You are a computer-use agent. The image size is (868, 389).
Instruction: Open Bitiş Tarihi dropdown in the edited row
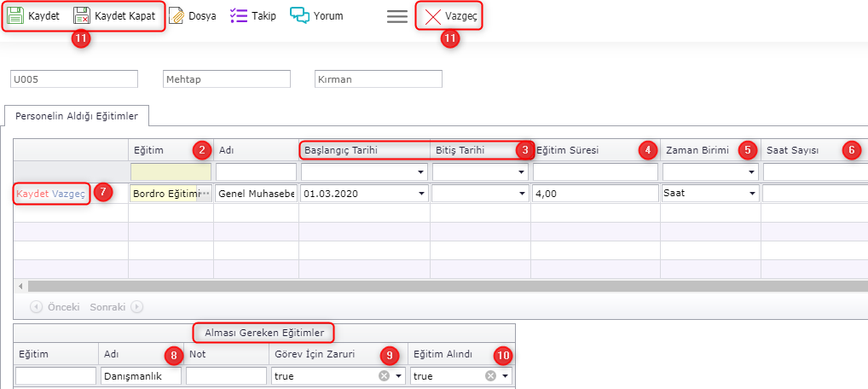coord(521,194)
